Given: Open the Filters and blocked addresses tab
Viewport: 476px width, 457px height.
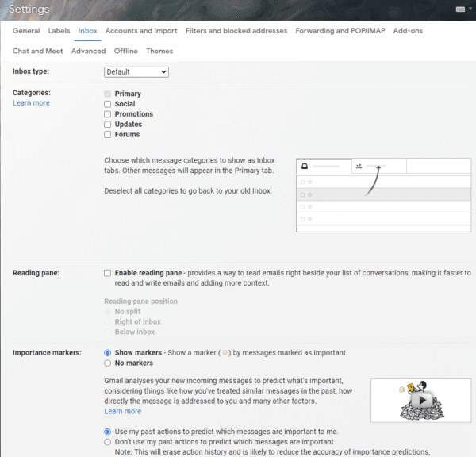Looking at the screenshot, I should 236,31.
